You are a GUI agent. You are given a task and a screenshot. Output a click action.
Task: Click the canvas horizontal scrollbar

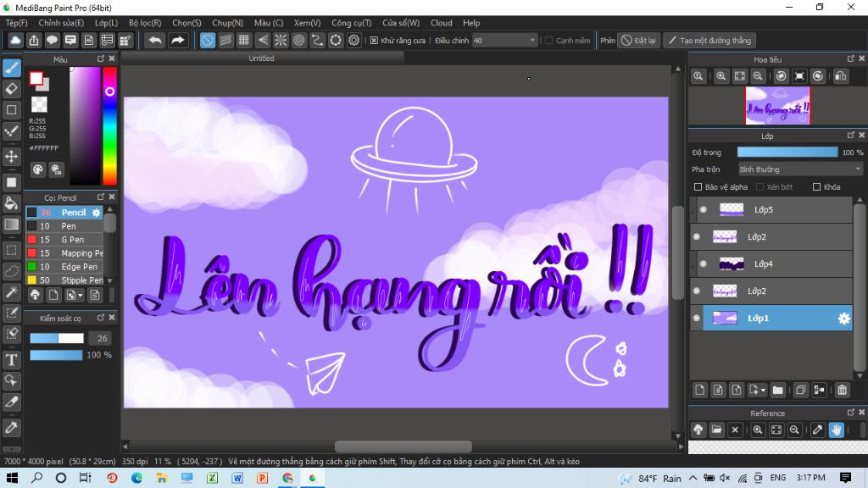(403, 446)
